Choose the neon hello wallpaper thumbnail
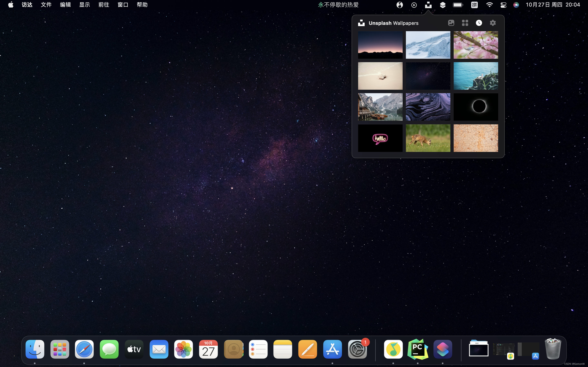This screenshot has height=367, width=588. tap(380, 138)
